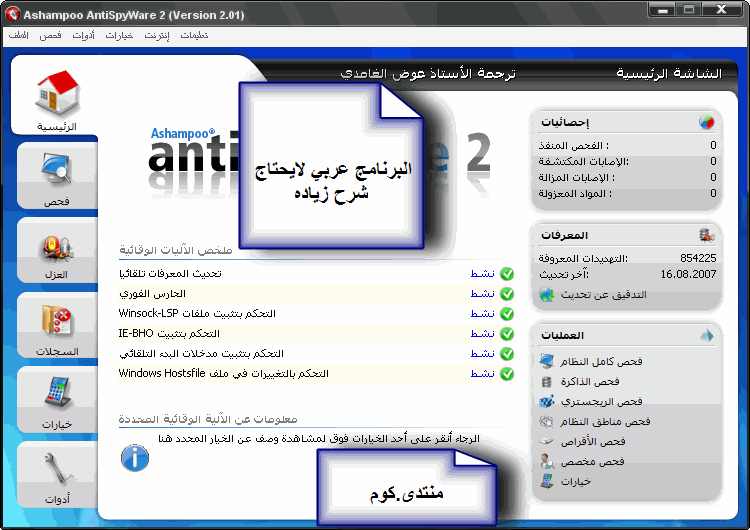Click the blue information icon
The height and width of the screenshot is (530, 750).
tap(135, 458)
